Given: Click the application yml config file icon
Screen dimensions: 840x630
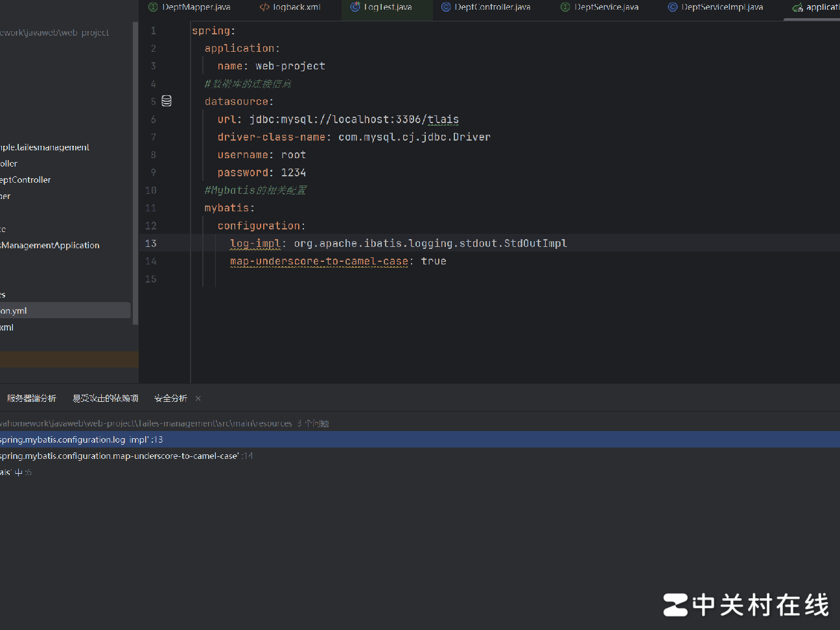Looking at the screenshot, I should [797, 7].
